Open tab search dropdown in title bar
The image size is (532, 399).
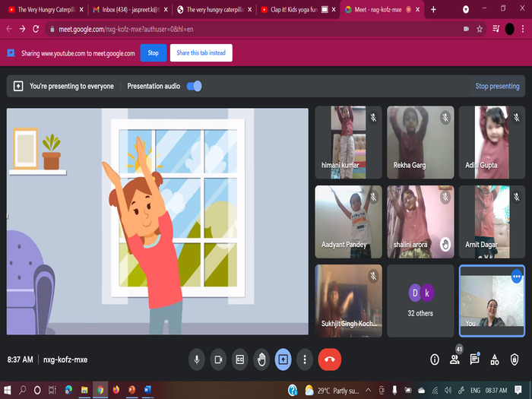click(x=466, y=10)
